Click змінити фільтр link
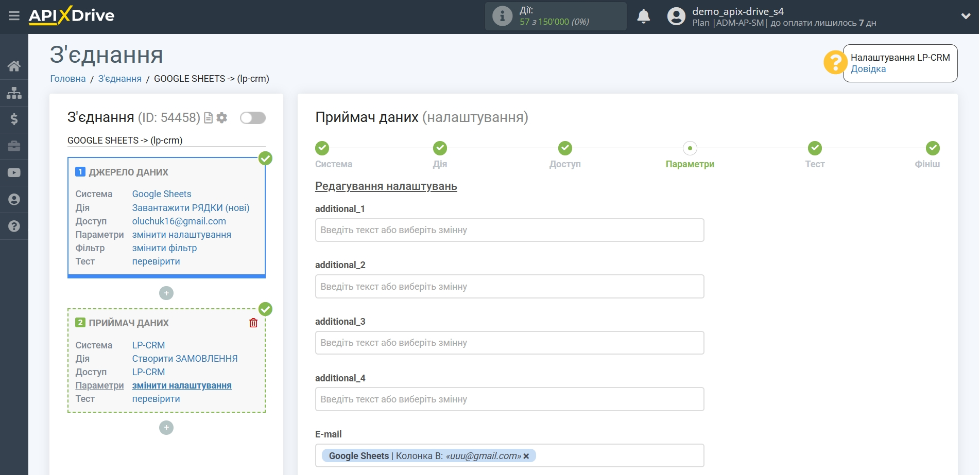 tap(164, 248)
